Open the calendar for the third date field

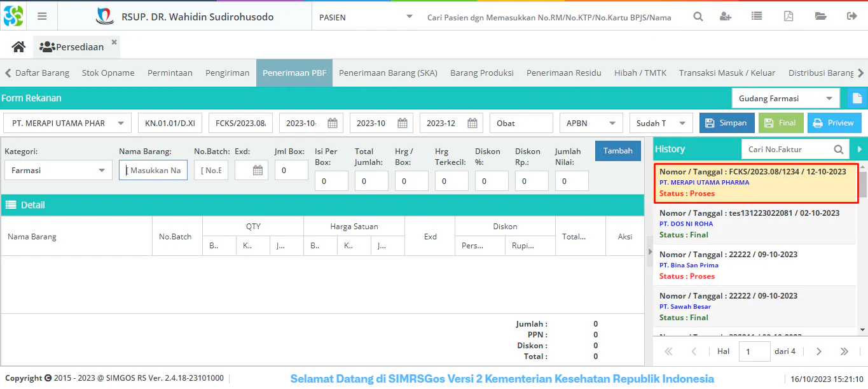point(472,123)
